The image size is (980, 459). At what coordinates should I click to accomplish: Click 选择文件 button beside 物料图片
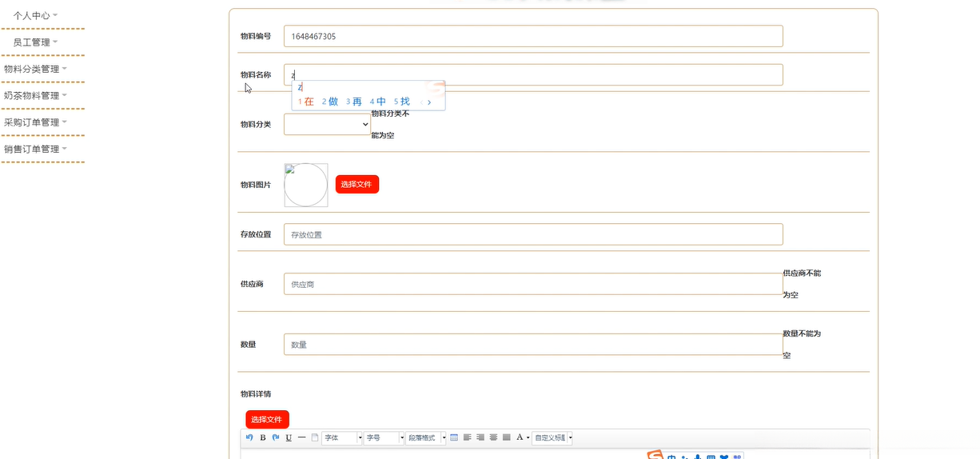click(x=357, y=184)
